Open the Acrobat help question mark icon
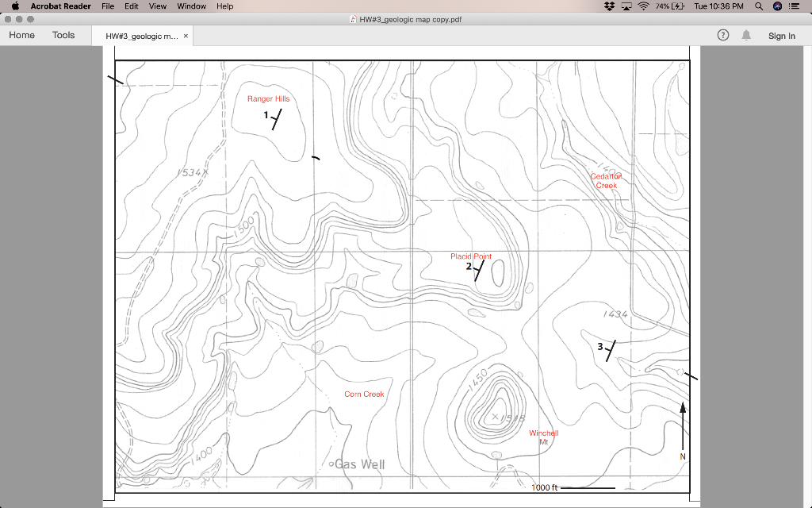812x508 pixels. click(722, 35)
